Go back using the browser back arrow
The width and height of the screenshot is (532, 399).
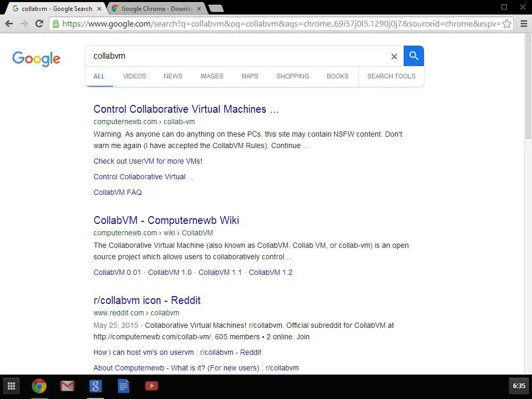(x=9, y=23)
